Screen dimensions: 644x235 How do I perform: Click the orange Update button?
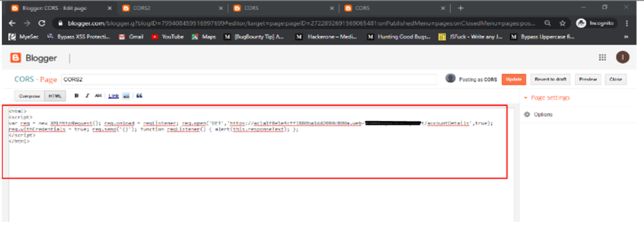[x=514, y=80]
